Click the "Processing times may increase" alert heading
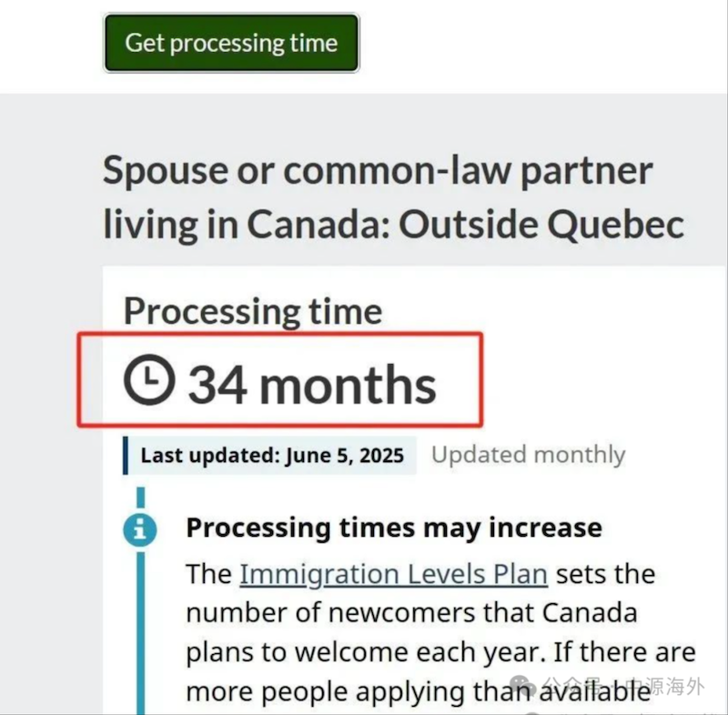 393,528
